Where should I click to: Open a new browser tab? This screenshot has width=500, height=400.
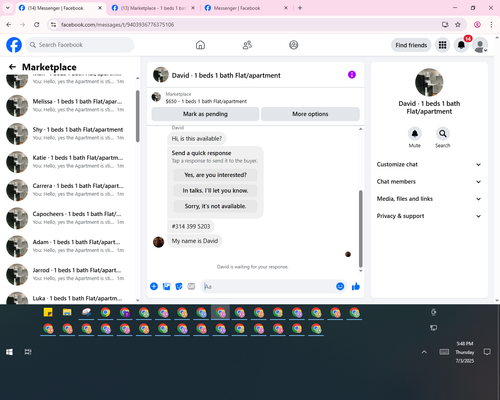[300, 8]
